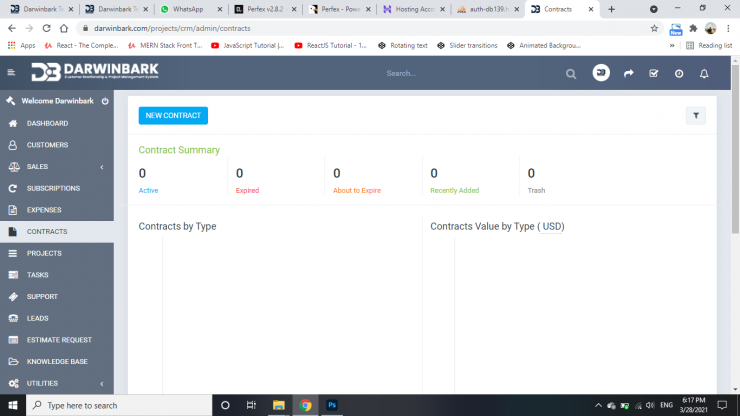
Task: Click the Utilities gears icon
Action: point(13,383)
